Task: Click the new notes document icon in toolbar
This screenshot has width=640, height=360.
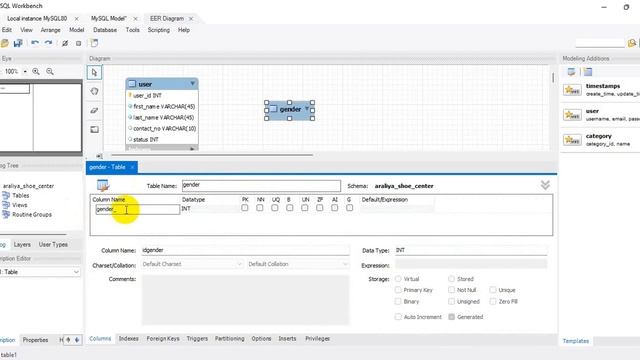Action: [x=94, y=43]
